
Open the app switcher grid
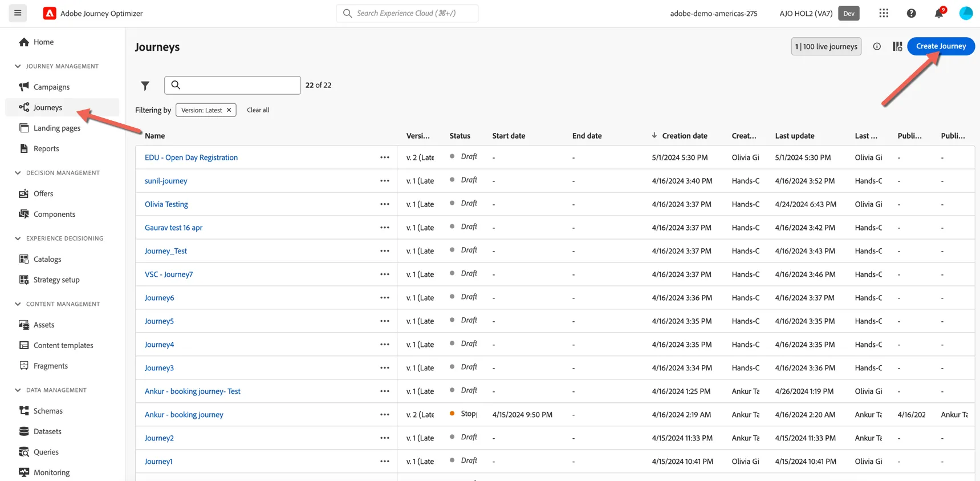pyautogui.click(x=884, y=13)
